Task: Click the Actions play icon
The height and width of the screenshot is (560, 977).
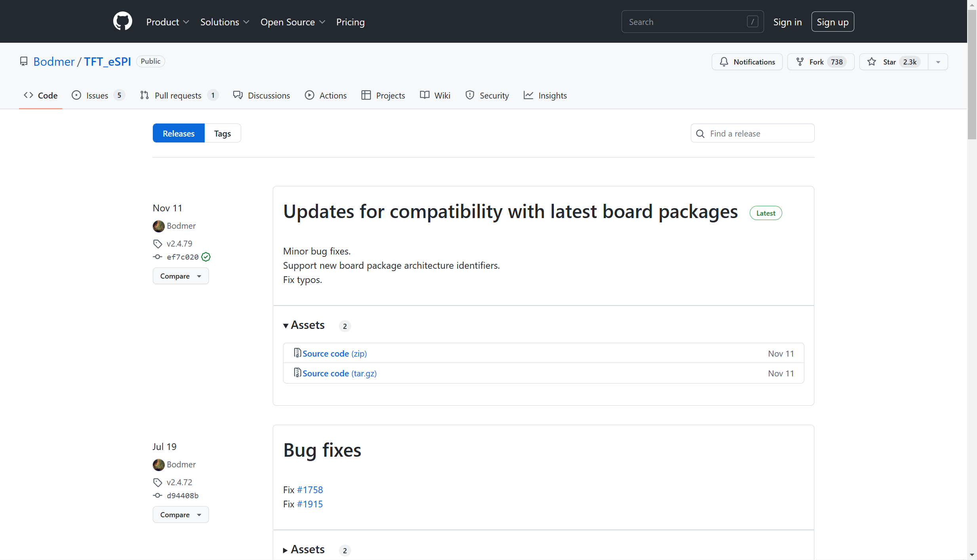Action: click(x=310, y=95)
